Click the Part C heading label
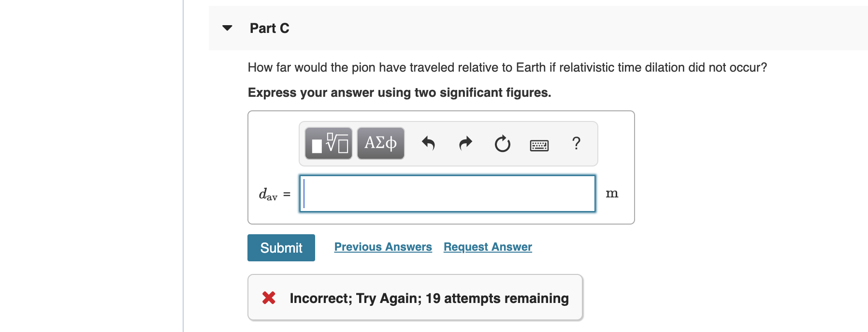The height and width of the screenshot is (332, 868). point(269,28)
